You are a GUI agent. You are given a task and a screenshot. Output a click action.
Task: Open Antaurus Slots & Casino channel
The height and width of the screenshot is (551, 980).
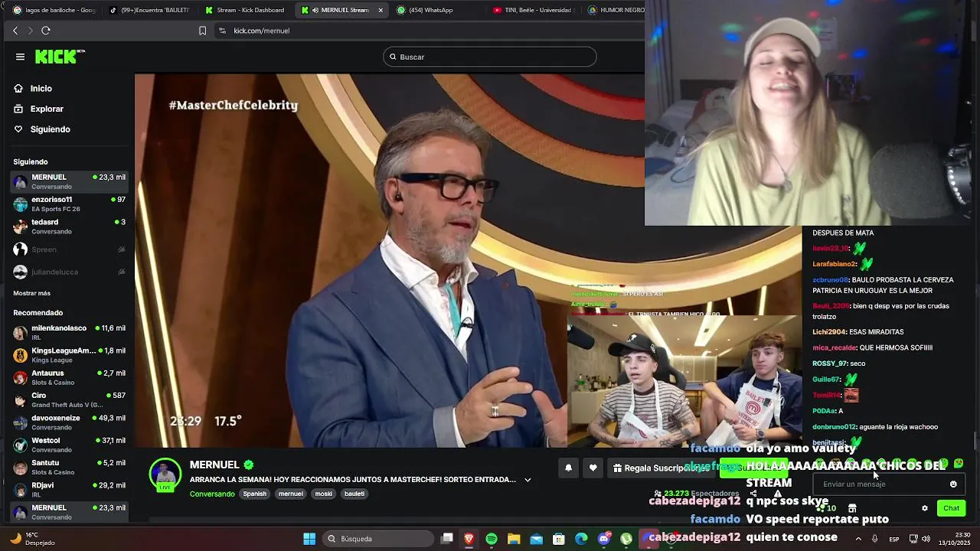coord(69,377)
